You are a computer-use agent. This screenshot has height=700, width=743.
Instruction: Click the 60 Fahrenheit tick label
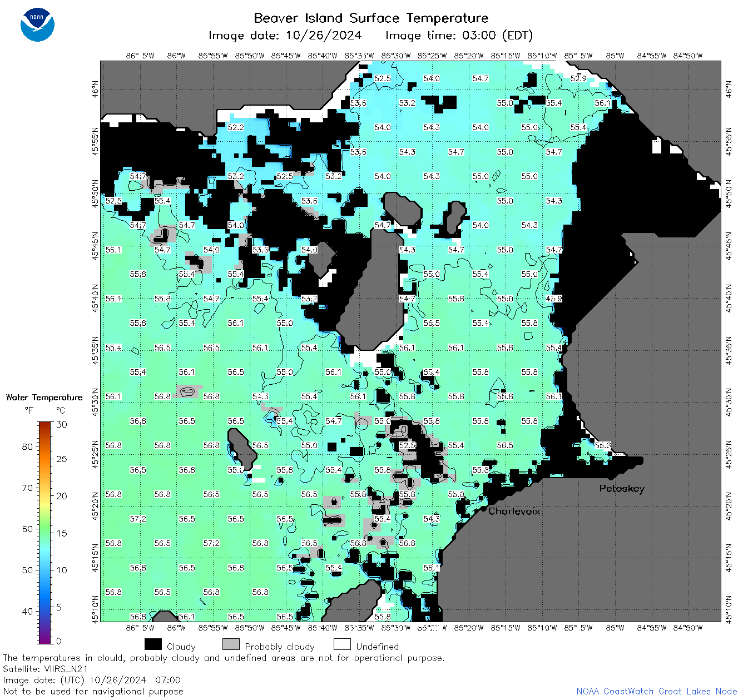(27, 529)
